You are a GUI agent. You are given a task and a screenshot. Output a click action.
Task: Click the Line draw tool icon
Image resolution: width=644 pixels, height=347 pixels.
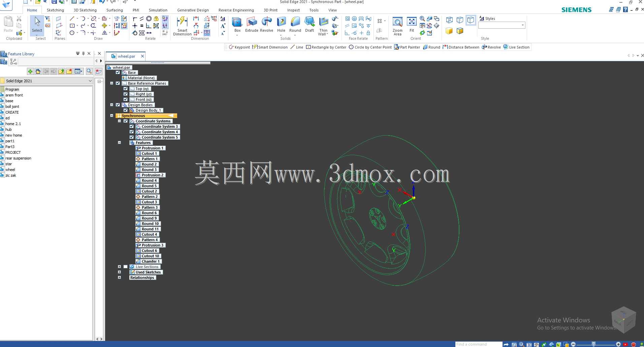point(72,19)
